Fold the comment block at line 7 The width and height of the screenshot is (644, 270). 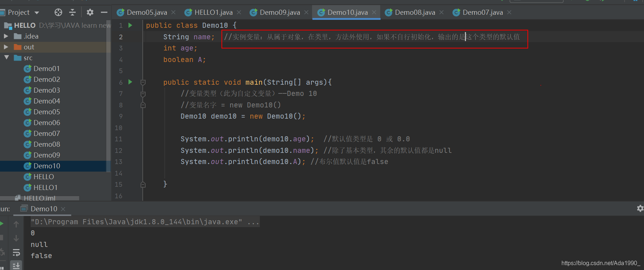(143, 94)
